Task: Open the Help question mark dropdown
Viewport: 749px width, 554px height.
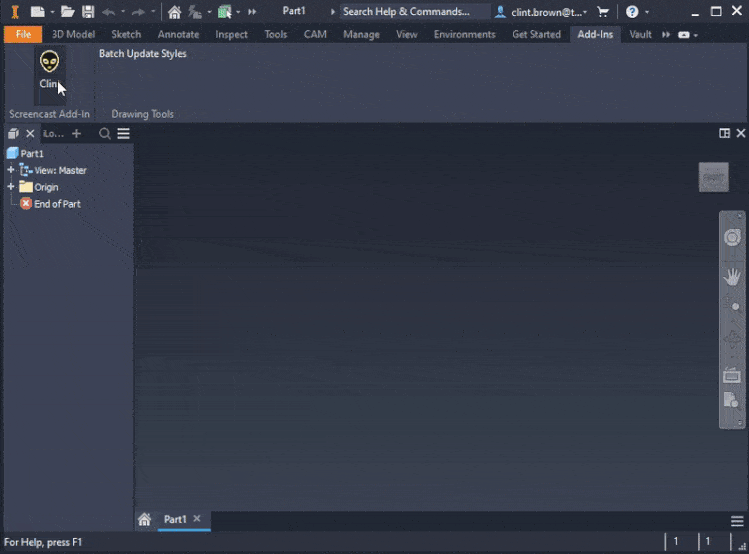Action: 637,12
